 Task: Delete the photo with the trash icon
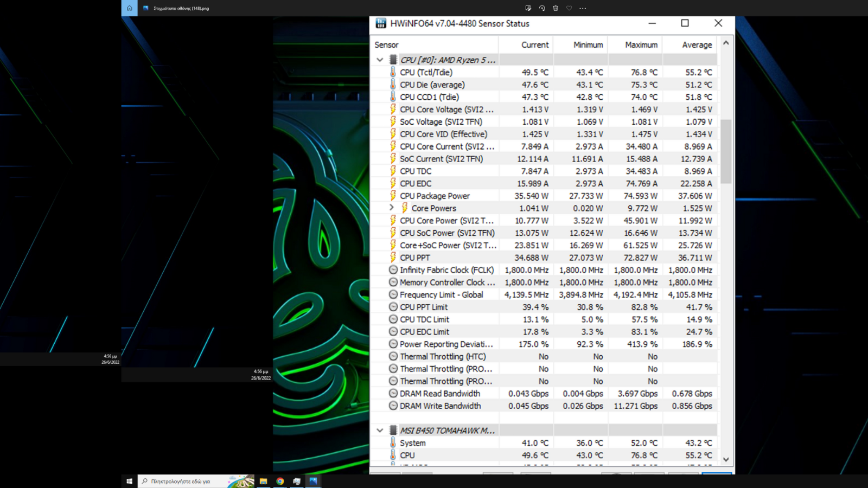556,8
